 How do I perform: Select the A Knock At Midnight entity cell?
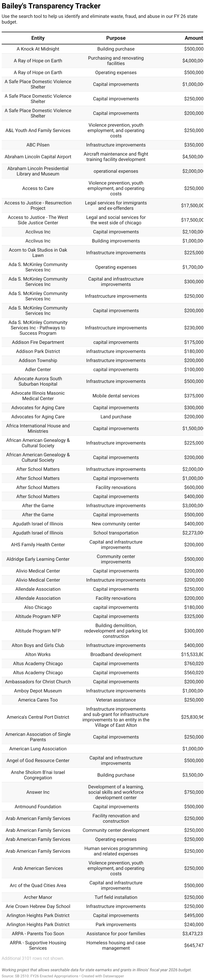(38, 49)
